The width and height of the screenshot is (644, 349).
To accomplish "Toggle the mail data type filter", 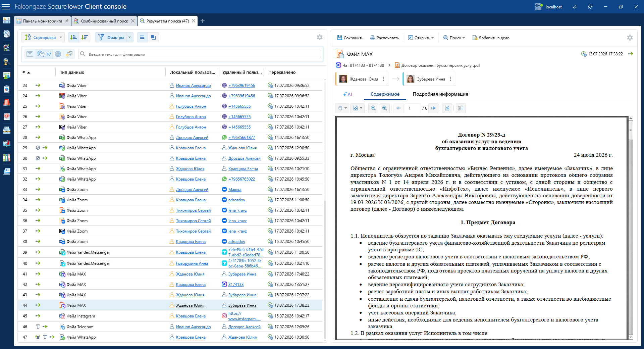I will [30, 54].
